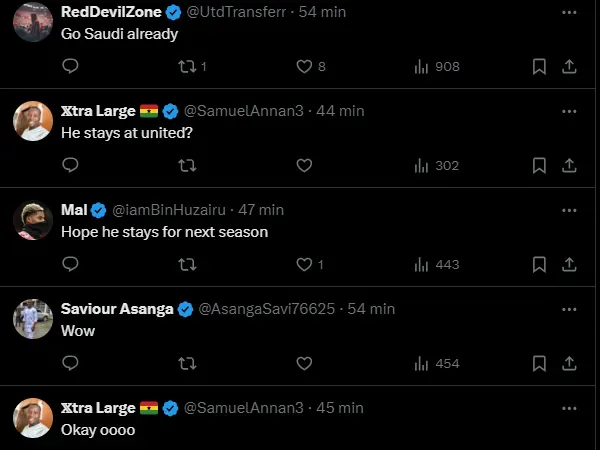
Task: Share Saviour Asanga's "Wow" tweet
Action: pos(569,363)
